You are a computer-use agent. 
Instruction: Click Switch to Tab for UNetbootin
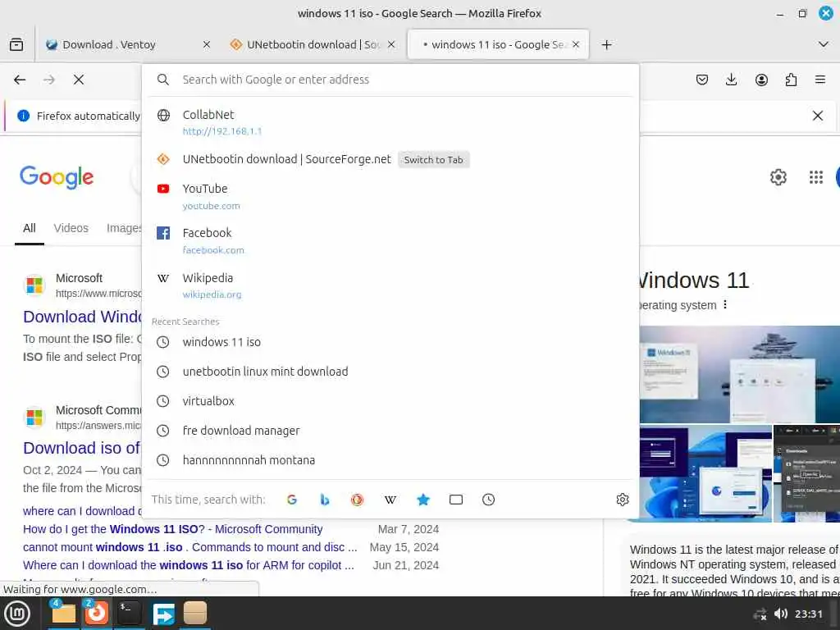tap(433, 160)
